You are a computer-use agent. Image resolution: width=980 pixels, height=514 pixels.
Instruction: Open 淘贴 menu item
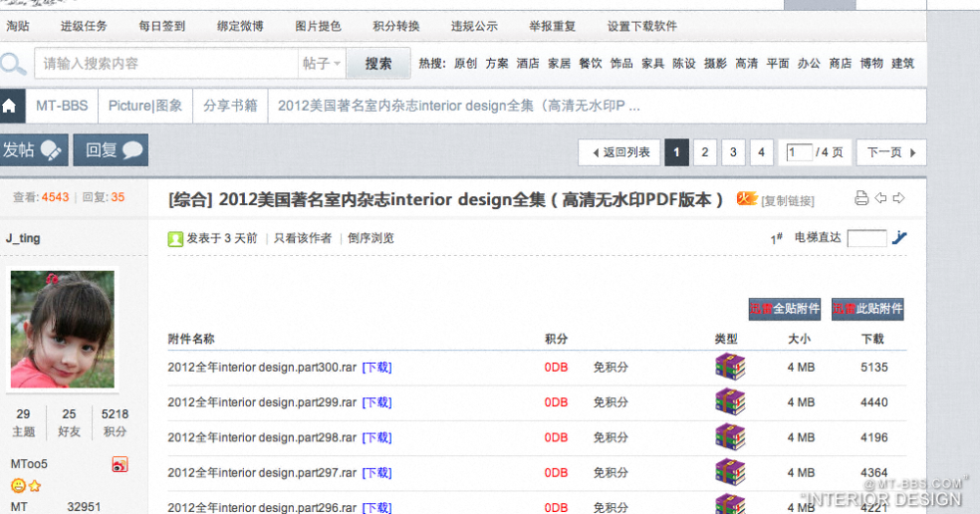18,26
